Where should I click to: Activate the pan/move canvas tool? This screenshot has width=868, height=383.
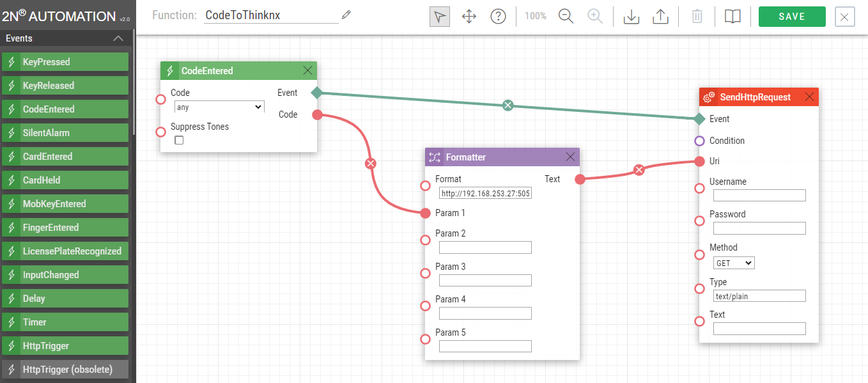point(469,17)
